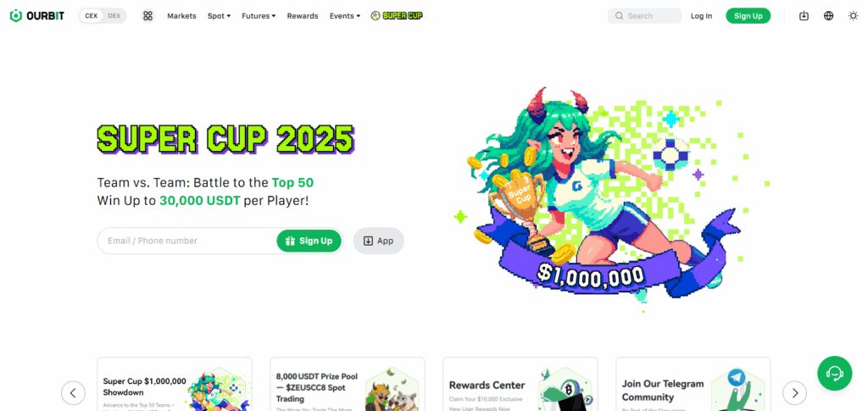Open the Join Our Telegram Community card
Image resolution: width=868 pixels, height=411 pixels.
coord(693,384)
